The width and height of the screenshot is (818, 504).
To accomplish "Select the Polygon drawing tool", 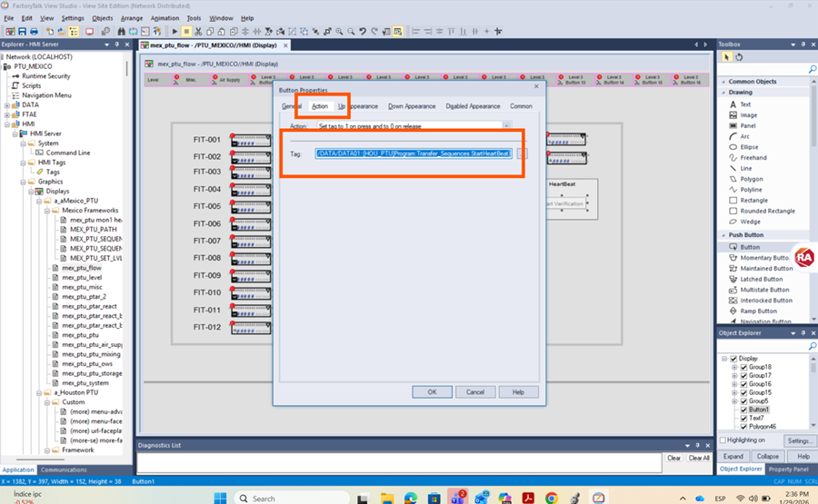I will click(752, 179).
